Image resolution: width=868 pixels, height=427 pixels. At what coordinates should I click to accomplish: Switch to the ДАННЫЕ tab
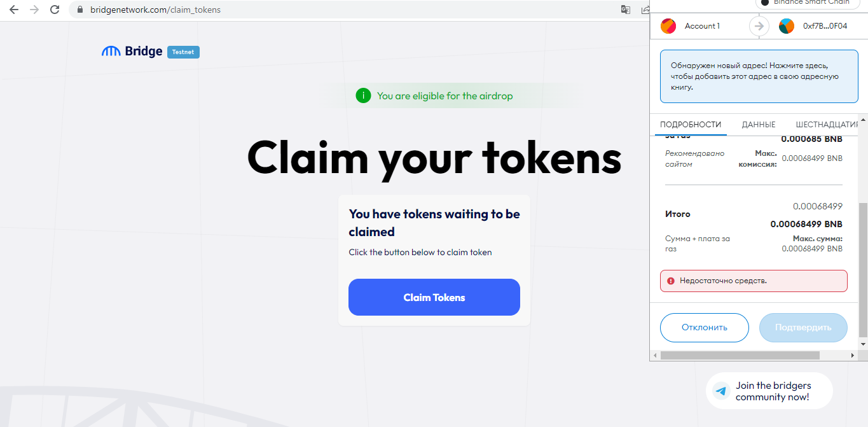(x=759, y=125)
